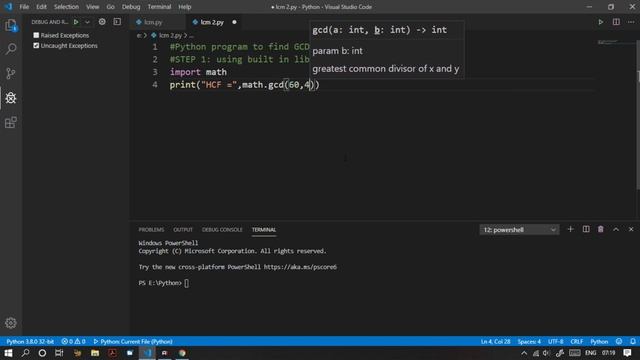Image resolution: width=640 pixels, height=360 pixels.
Task: Open notifications bell in status bar
Action: pyautogui.click(x=632, y=341)
